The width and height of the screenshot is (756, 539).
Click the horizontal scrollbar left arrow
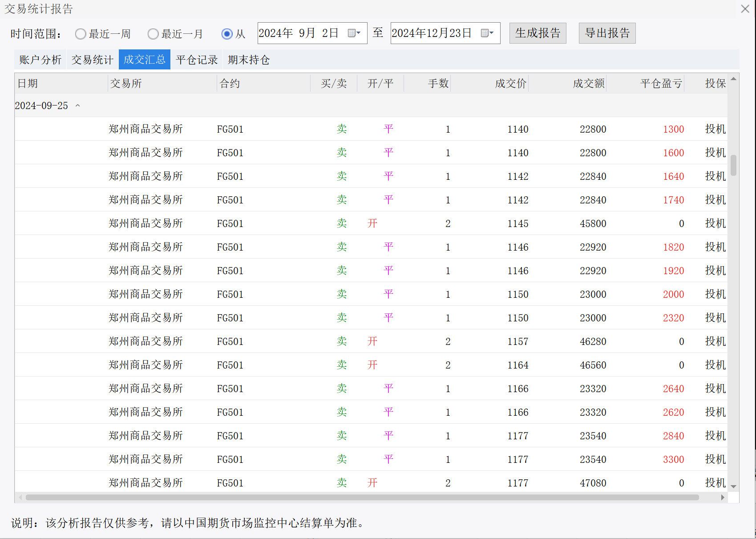pyautogui.click(x=20, y=497)
